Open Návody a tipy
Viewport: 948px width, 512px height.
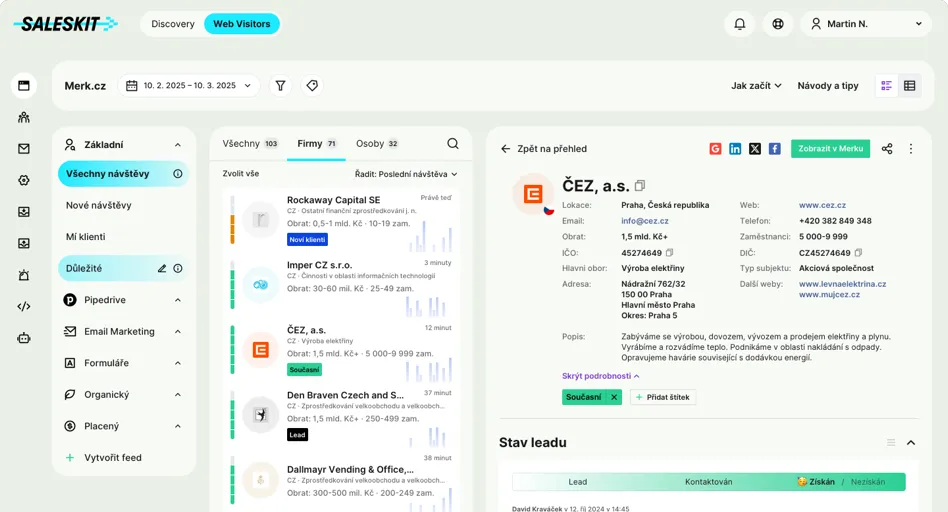click(828, 86)
